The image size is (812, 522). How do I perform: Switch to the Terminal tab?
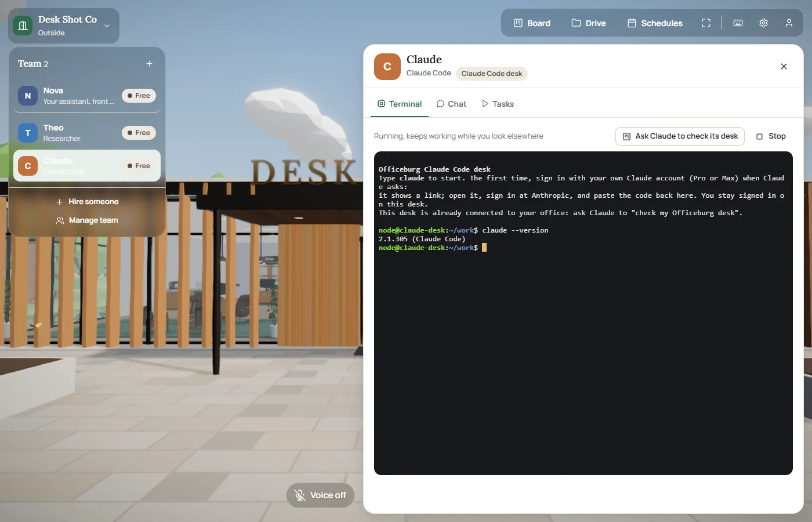[x=400, y=104]
